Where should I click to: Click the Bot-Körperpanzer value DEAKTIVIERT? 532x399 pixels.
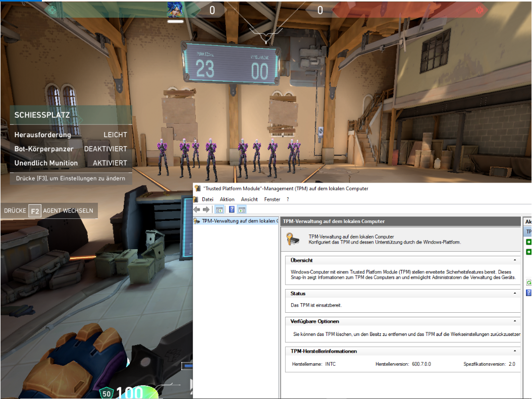point(105,149)
